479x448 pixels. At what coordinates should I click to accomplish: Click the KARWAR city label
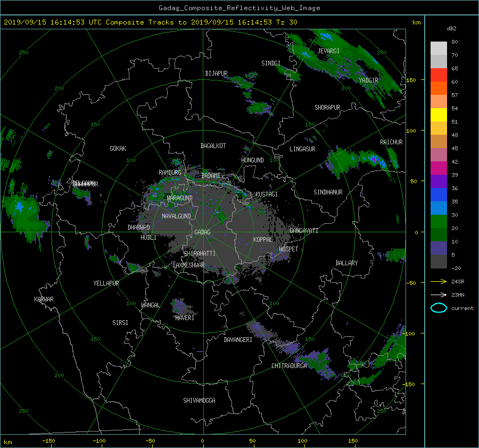tap(44, 299)
